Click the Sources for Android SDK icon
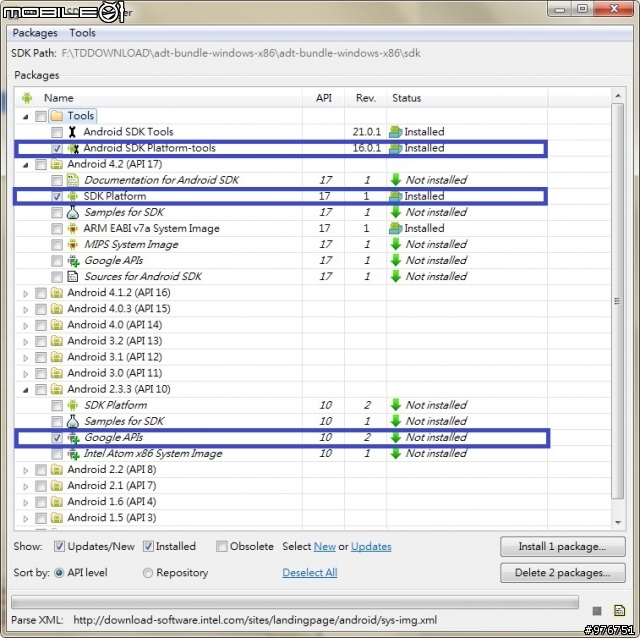 pos(73,277)
